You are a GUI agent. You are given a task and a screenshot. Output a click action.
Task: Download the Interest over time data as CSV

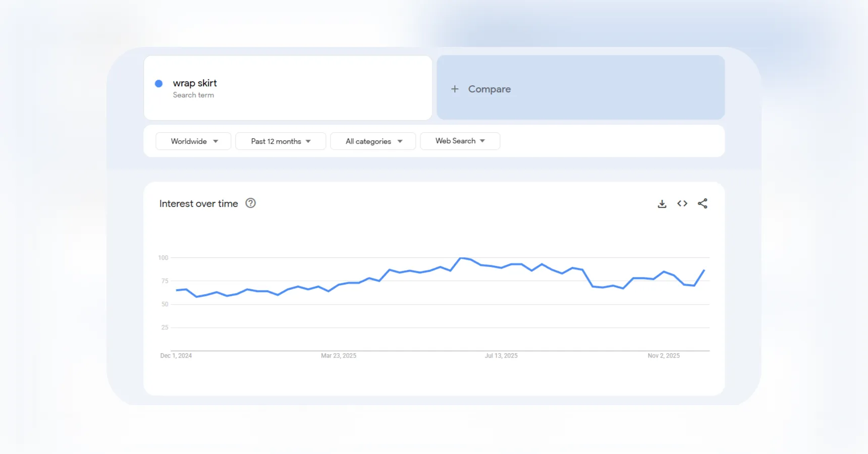(x=662, y=203)
